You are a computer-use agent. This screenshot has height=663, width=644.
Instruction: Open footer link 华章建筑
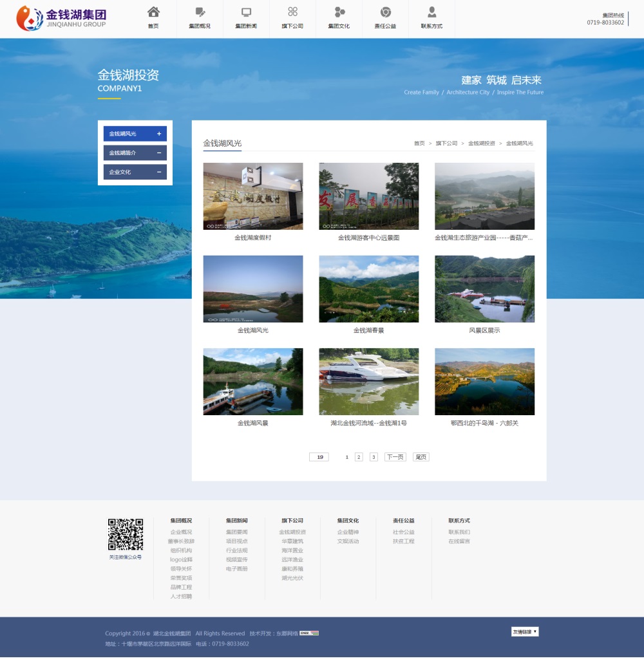click(292, 541)
